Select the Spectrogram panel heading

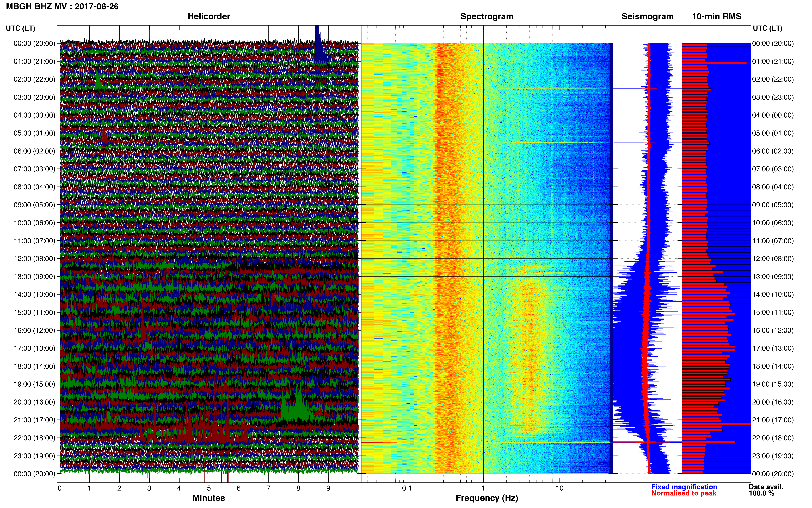(487, 16)
